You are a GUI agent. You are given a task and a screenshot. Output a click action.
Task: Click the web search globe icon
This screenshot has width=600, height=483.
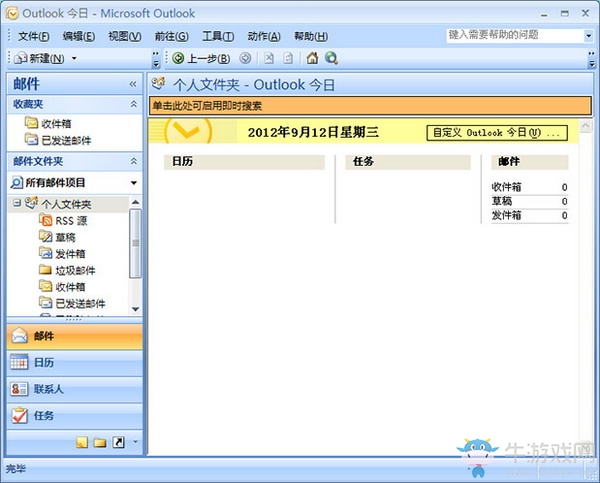point(331,58)
